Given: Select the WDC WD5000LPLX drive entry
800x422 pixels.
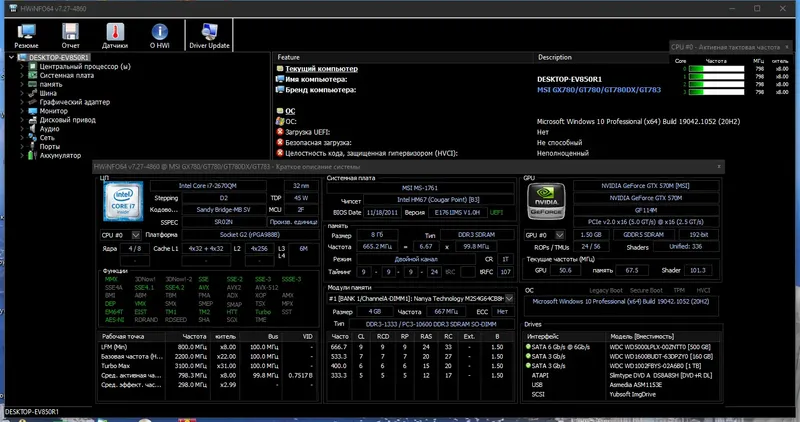Looking at the screenshot, I should [621, 347].
